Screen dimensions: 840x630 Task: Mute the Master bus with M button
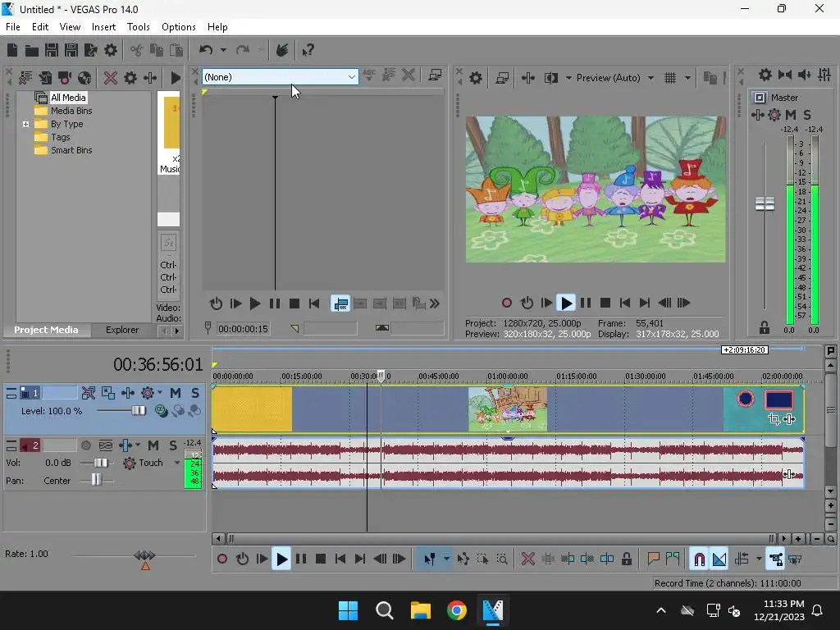[x=790, y=115]
